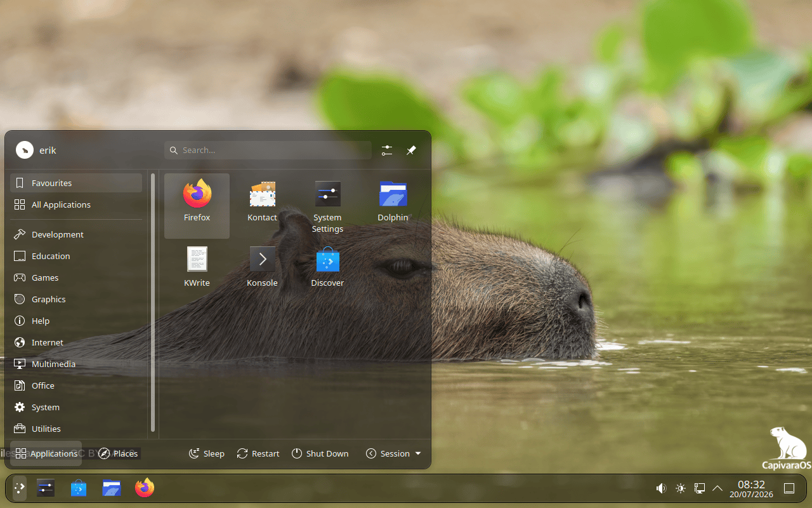Open the Help category
Screen dimensions: 812x508
click(76, 321)
